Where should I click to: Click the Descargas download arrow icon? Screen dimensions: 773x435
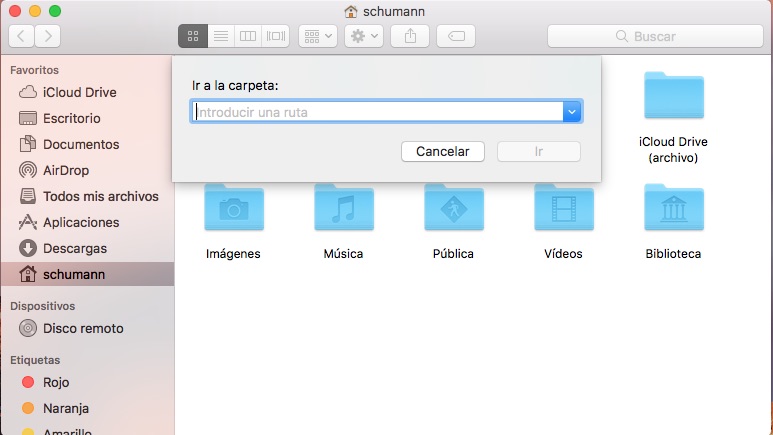click(28, 248)
